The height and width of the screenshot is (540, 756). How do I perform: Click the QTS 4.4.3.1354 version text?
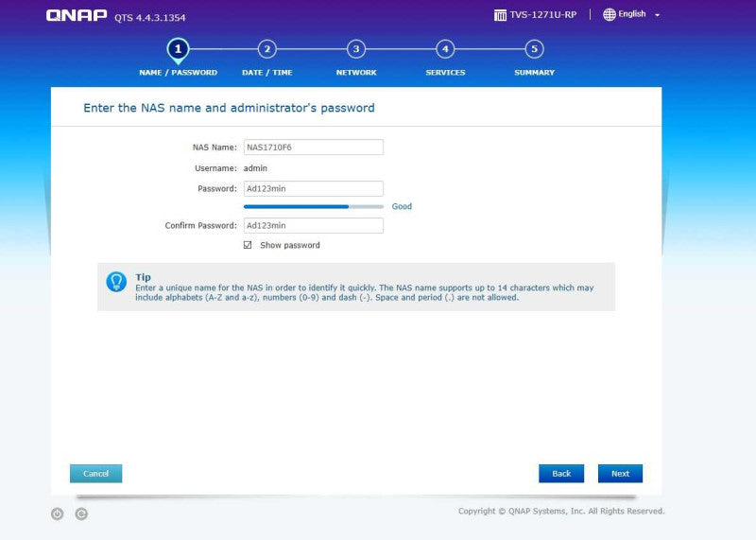pos(150,18)
